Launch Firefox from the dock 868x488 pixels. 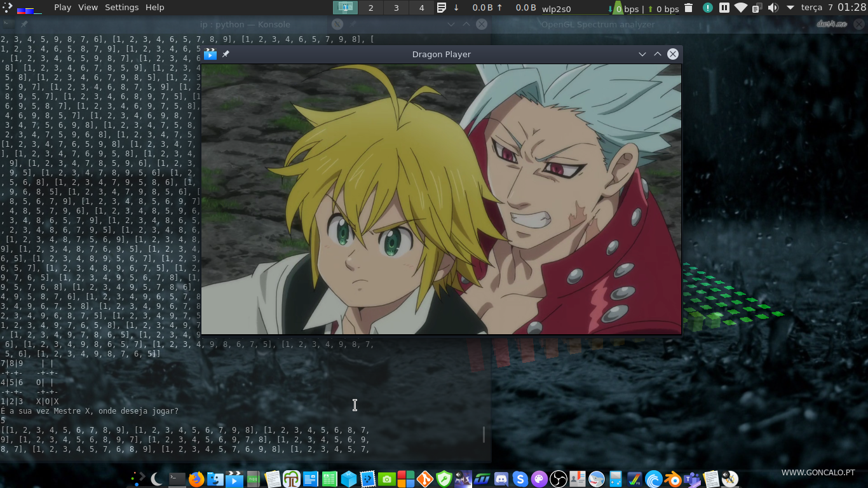pos(196,478)
